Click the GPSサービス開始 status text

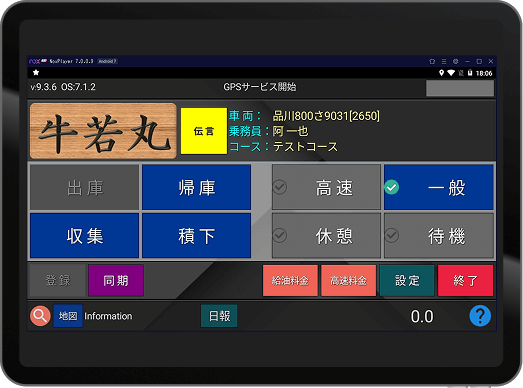pyautogui.click(x=259, y=87)
